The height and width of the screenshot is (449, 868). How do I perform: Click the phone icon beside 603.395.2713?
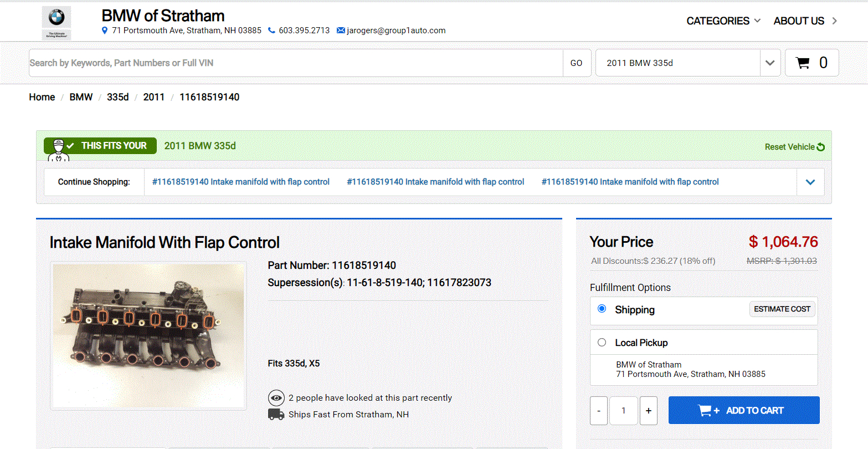tap(271, 30)
